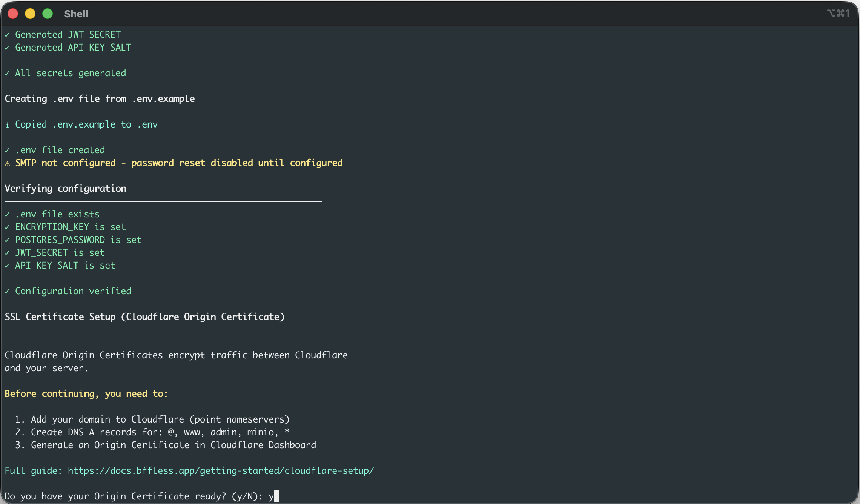Viewport: 860px width, 504px height.
Task: Click the red close window button
Action: tap(13, 14)
